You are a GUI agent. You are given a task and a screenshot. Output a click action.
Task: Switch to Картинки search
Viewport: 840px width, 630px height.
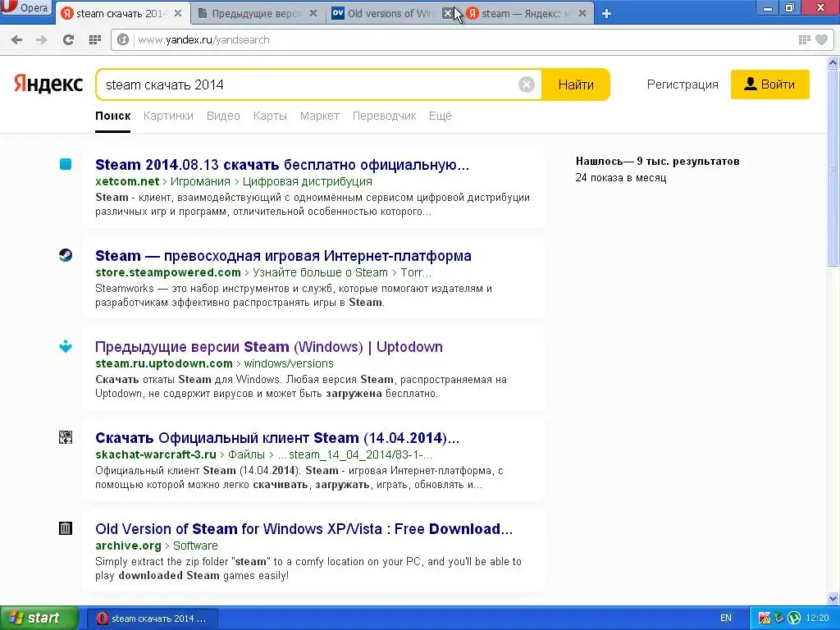point(168,116)
